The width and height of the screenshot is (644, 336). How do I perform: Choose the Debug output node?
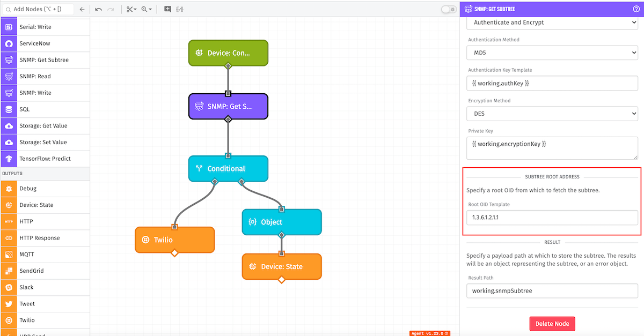45,189
